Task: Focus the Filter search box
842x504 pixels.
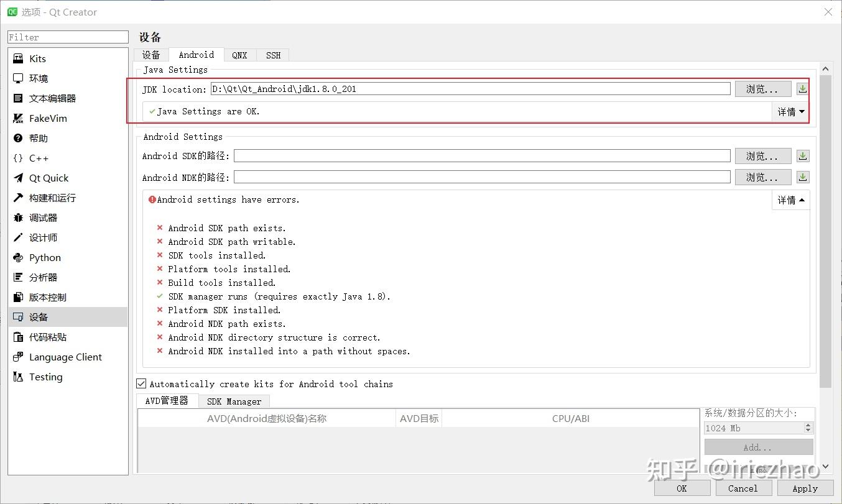Action: pos(68,37)
